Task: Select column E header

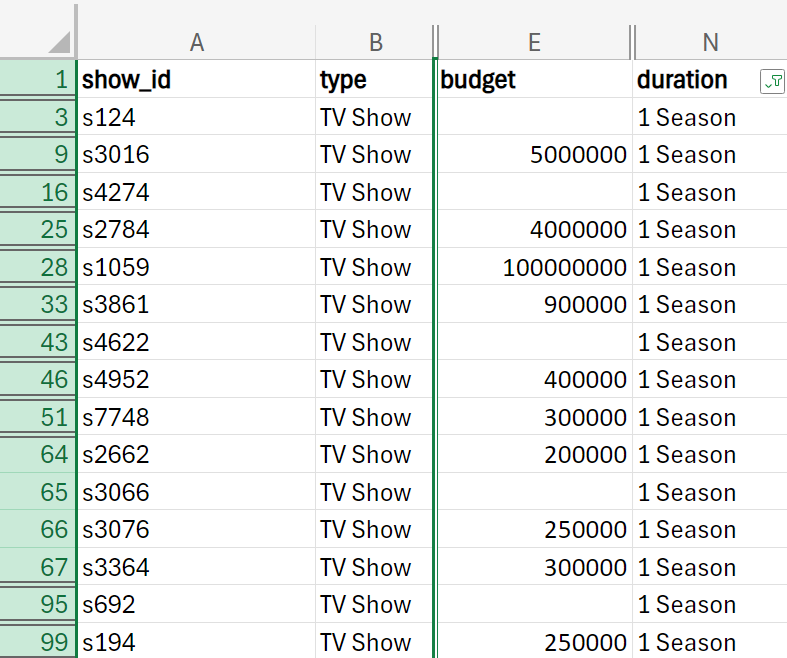Action: 534,42
